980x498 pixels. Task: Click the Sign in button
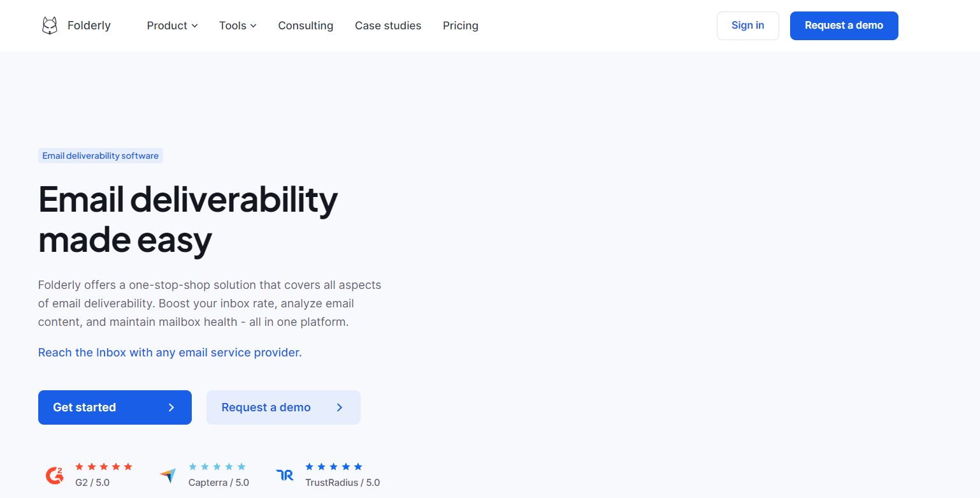point(747,26)
